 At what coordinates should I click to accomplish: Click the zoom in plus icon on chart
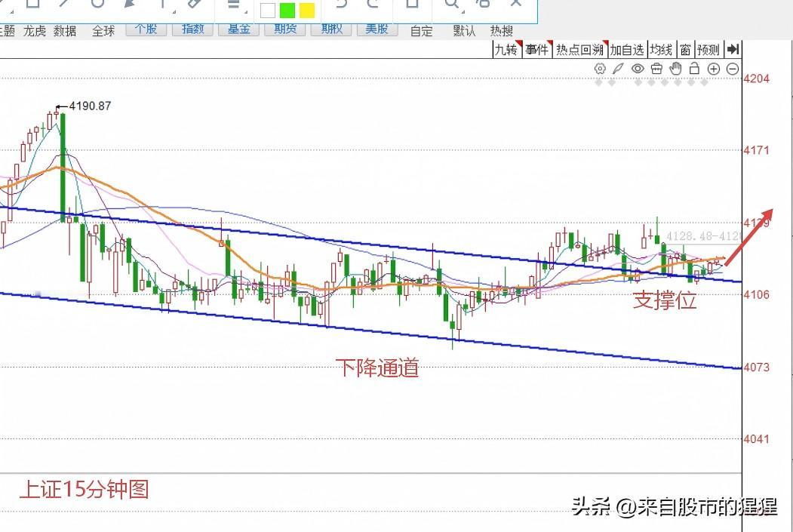[713, 68]
